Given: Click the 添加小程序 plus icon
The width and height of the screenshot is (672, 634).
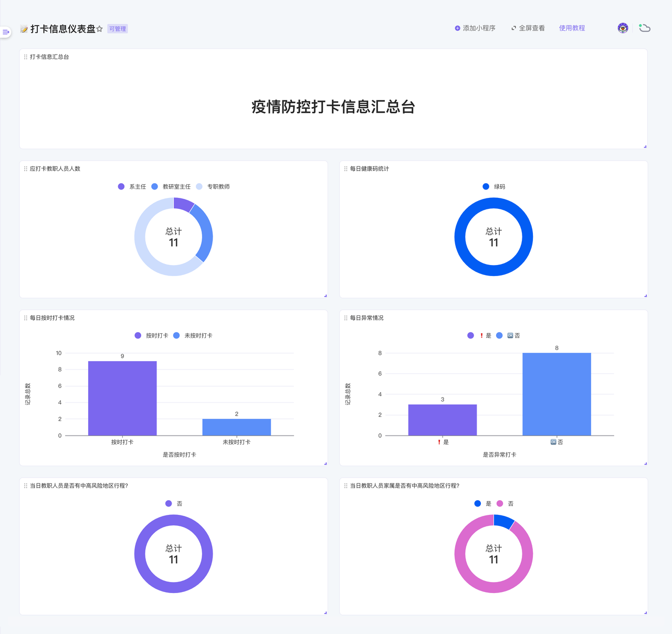Looking at the screenshot, I should pos(457,28).
